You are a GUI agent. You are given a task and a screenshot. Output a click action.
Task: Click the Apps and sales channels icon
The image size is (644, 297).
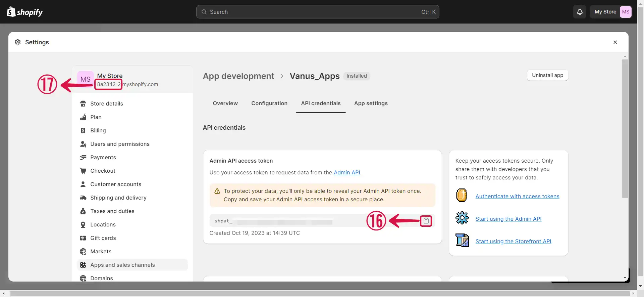point(83,265)
